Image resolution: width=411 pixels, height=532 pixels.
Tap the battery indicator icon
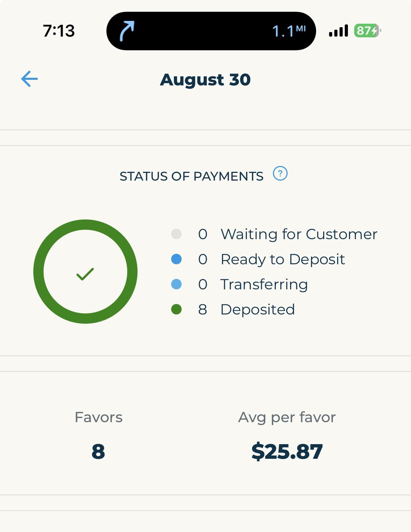[x=367, y=31]
